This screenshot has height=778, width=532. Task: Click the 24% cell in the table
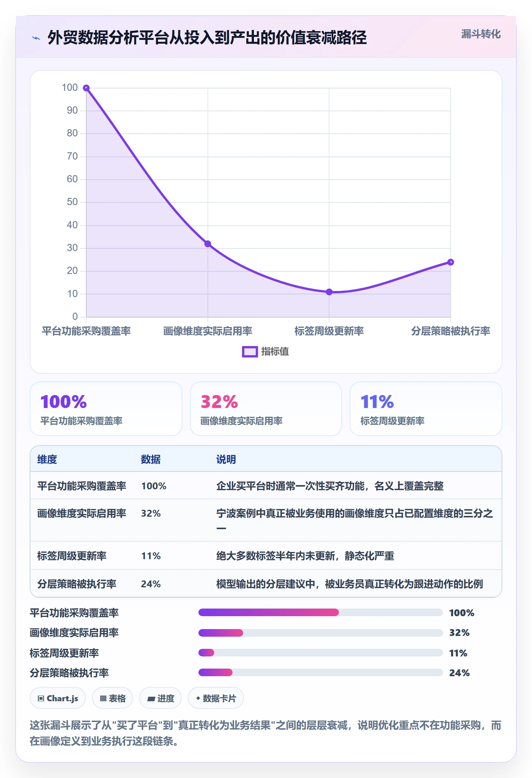pyautogui.click(x=151, y=584)
